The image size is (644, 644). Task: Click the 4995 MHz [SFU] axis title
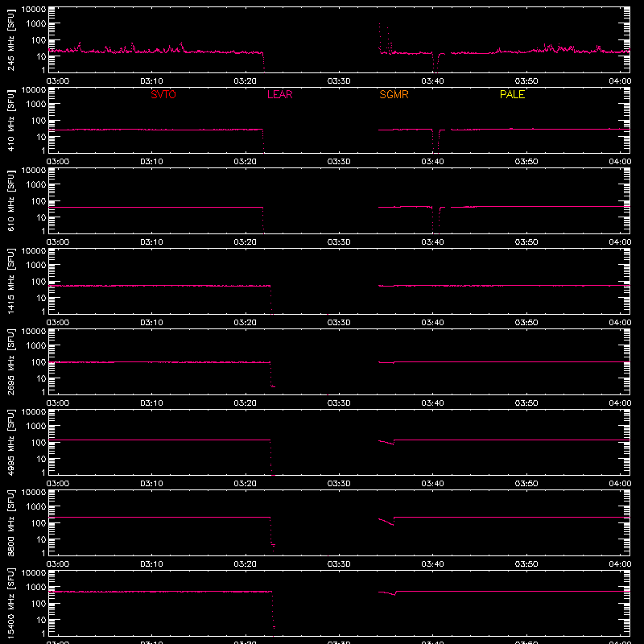10,442
